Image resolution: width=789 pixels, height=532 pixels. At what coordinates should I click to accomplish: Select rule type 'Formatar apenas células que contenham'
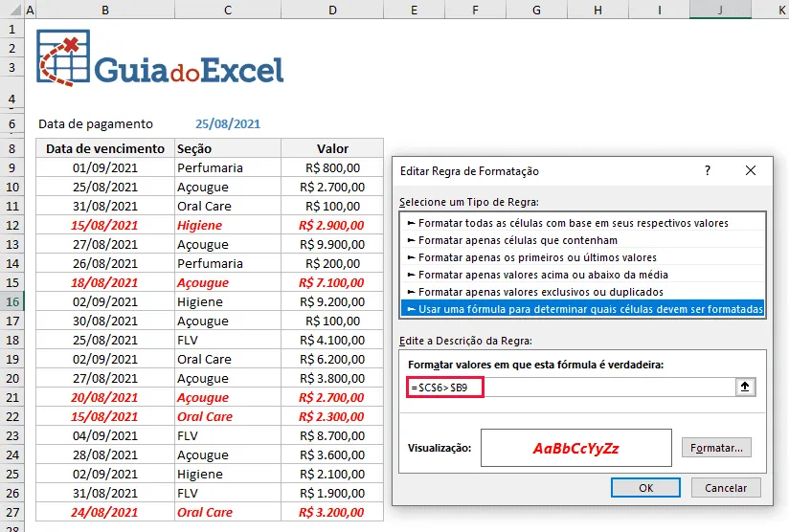(x=583, y=240)
